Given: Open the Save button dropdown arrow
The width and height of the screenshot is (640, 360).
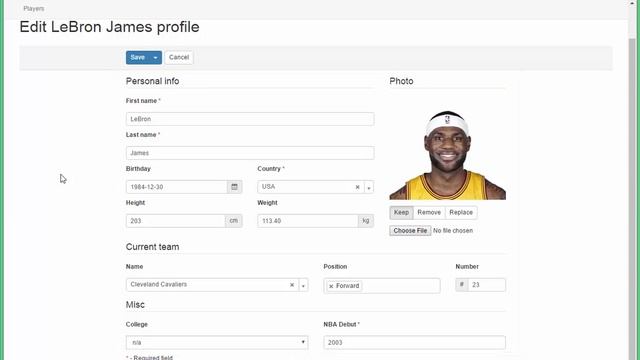Looking at the screenshot, I should pos(156,58).
